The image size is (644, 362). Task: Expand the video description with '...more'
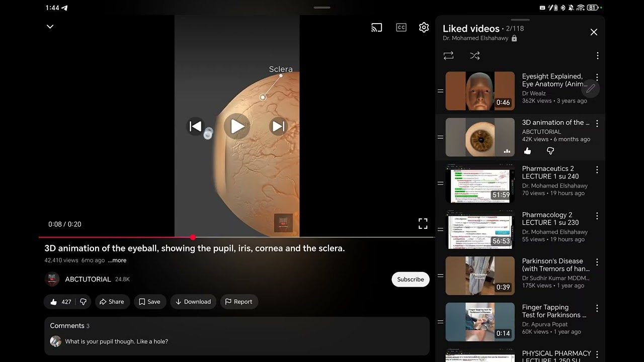(117, 260)
